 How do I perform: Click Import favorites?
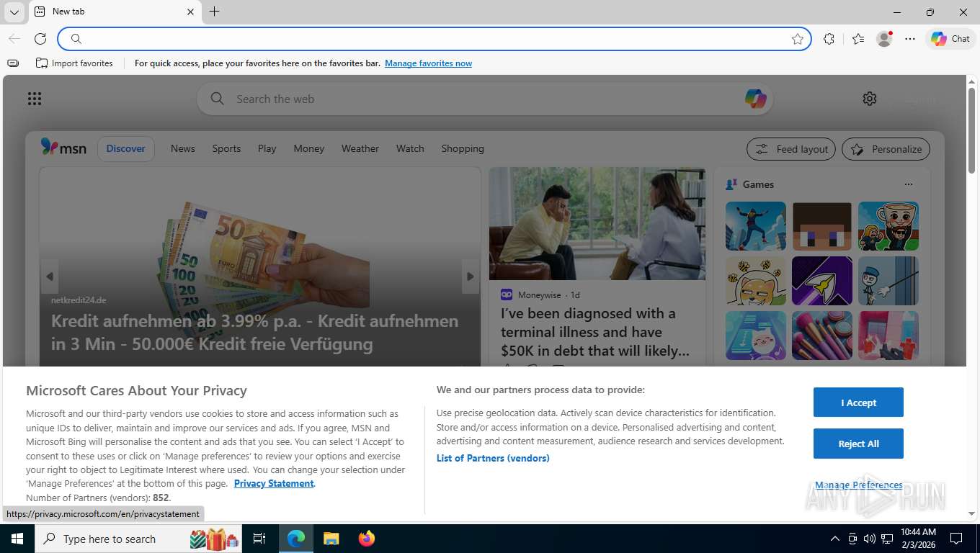click(74, 63)
